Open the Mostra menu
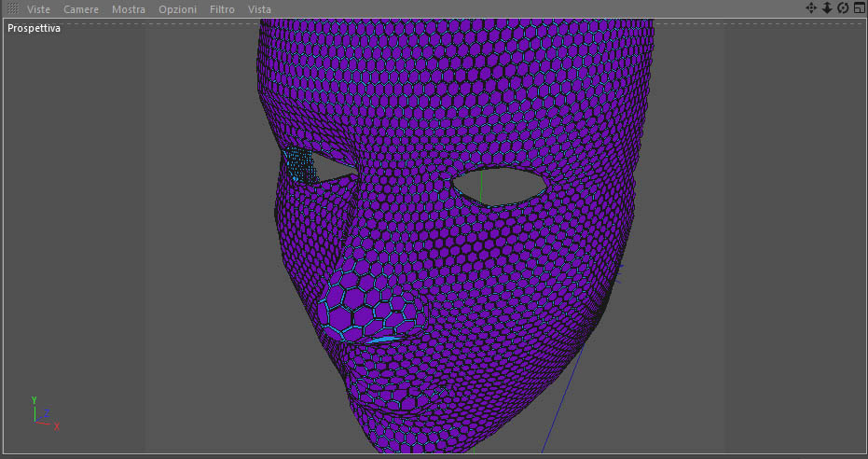Image resolution: width=868 pixels, height=459 pixels. tap(129, 9)
